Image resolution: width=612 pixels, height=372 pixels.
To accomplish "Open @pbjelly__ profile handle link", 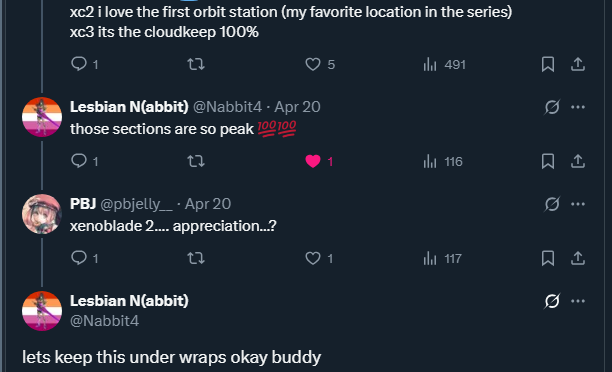I will pos(136,204).
